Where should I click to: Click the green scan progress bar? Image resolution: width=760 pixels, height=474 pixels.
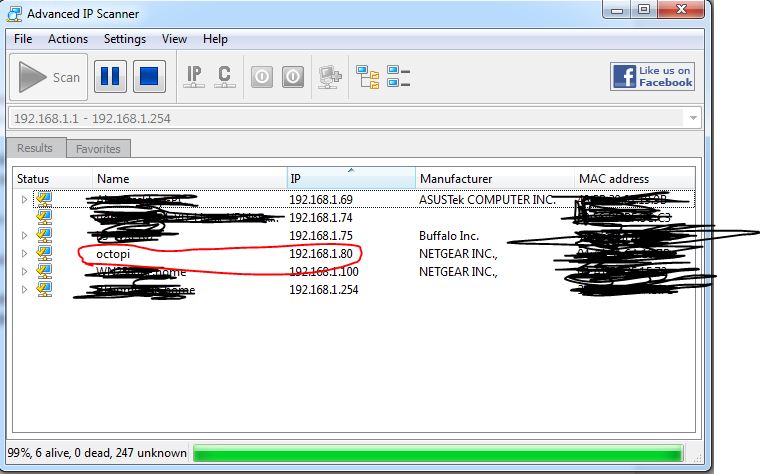click(x=438, y=453)
